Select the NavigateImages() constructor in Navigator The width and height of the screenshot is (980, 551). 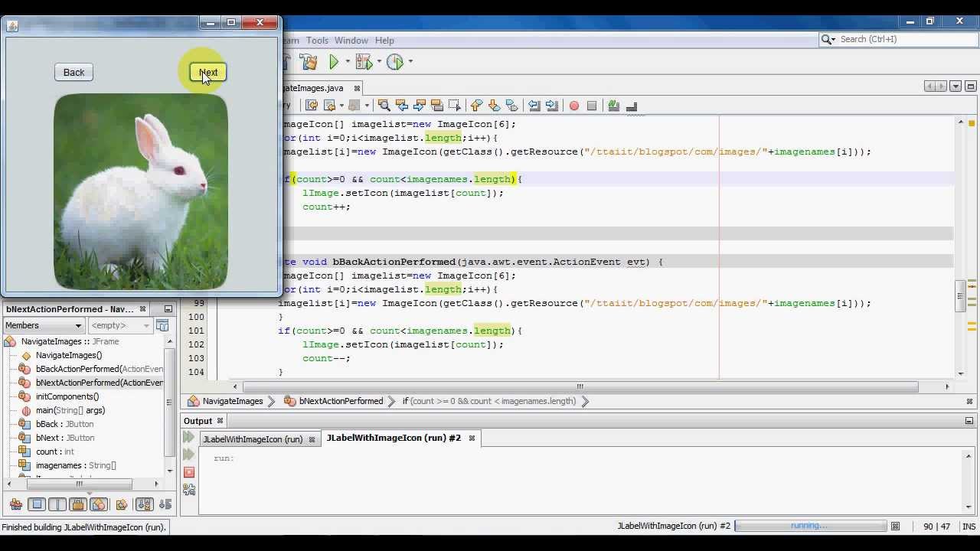[x=68, y=355]
